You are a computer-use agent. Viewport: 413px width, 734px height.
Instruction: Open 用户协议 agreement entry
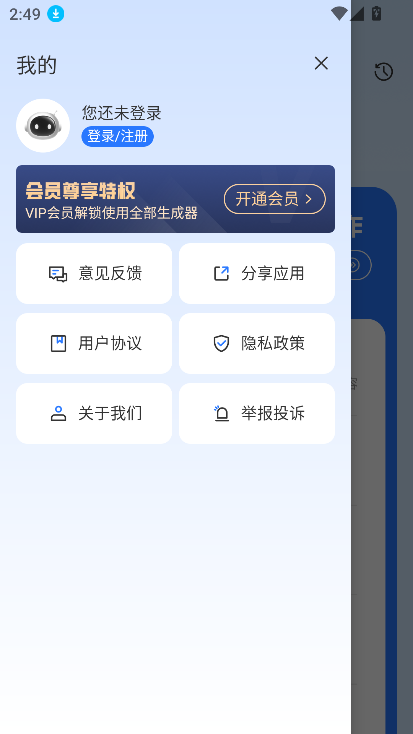[94, 344]
